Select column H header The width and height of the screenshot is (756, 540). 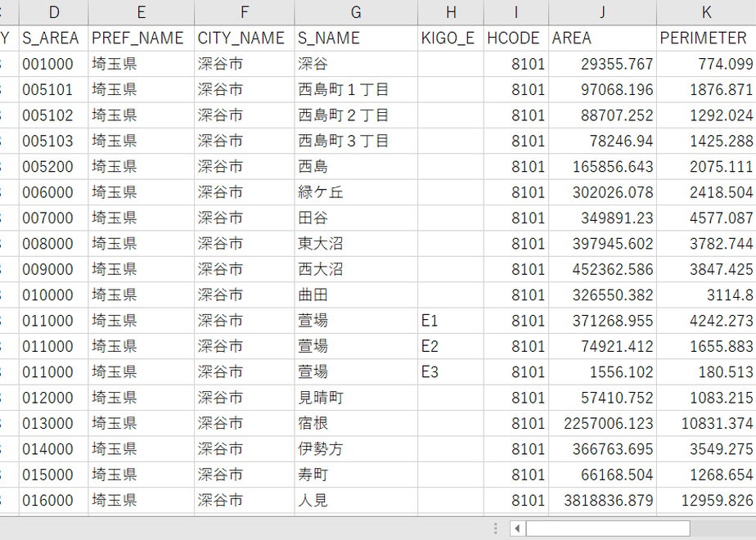[x=451, y=12]
